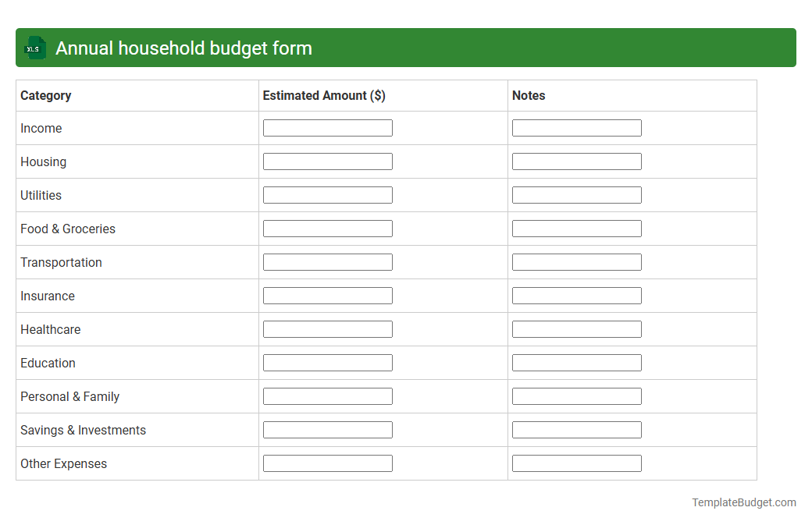
Task: Select the Savings & Investments amount box
Action: [327, 429]
